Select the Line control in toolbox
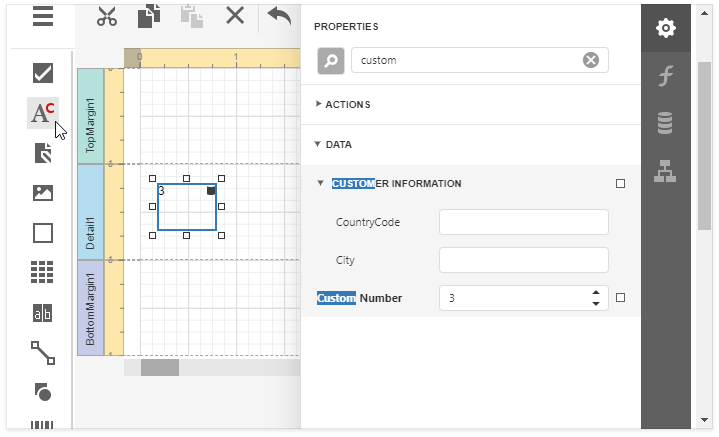 pyautogui.click(x=43, y=353)
